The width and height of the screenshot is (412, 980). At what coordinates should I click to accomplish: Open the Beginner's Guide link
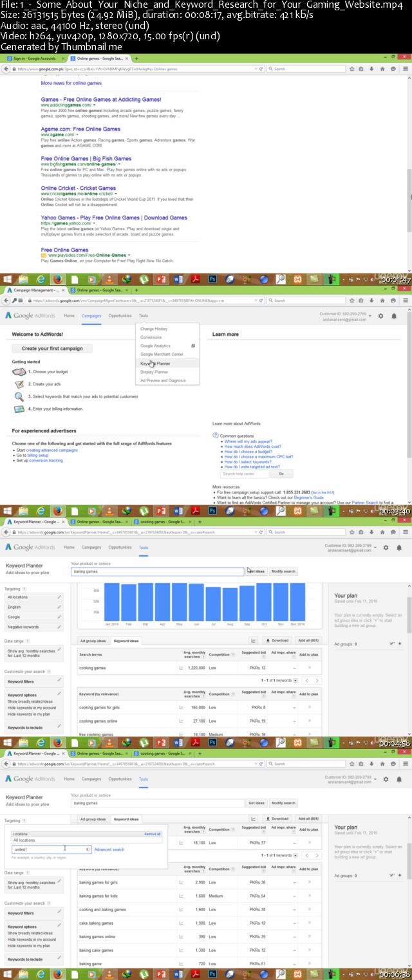[x=309, y=497]
